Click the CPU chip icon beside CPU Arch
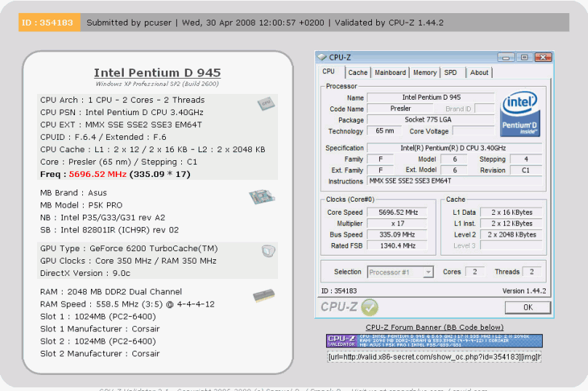This screenshot has height=391, width=588. point(266,103)
